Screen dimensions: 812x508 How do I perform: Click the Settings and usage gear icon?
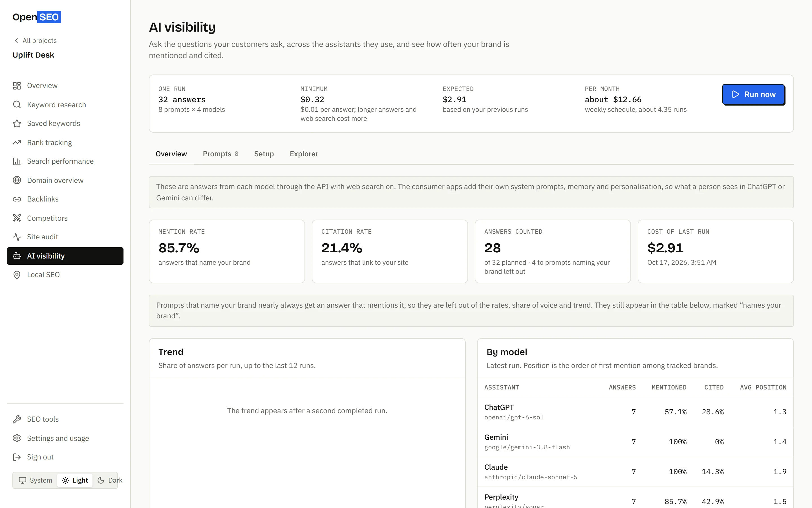(17, 438)
